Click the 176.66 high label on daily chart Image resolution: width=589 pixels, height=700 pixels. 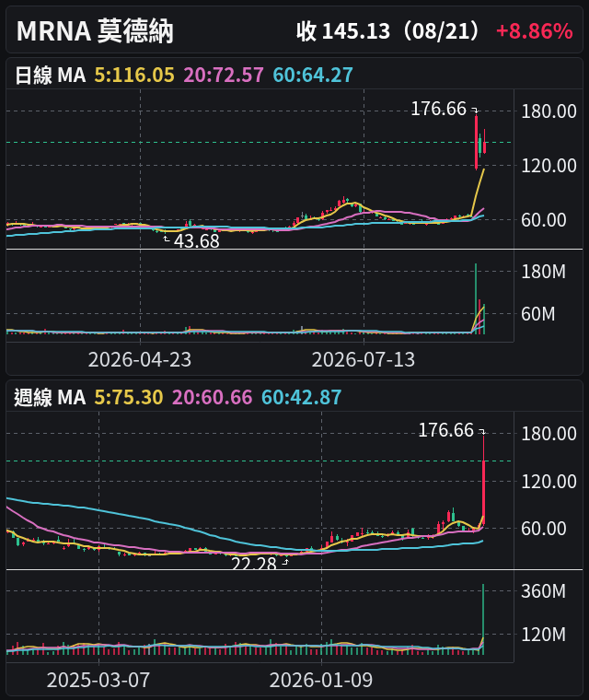[x=438, y=109]
